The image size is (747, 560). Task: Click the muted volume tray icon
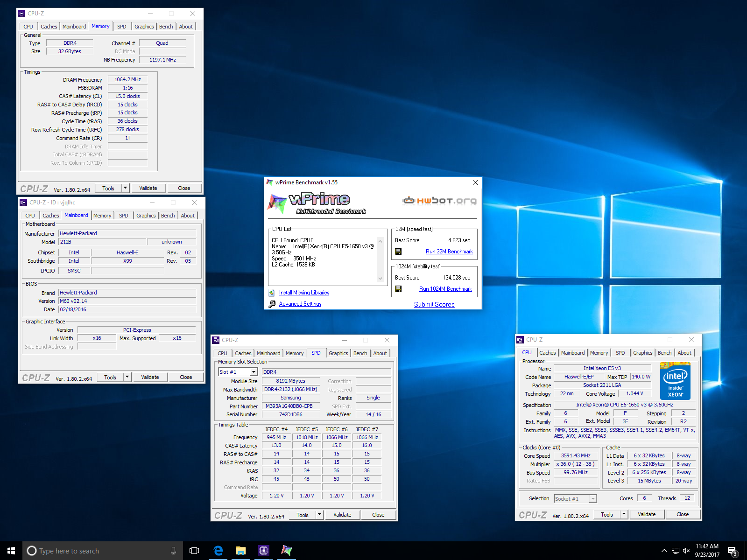(x=686, y=551)
